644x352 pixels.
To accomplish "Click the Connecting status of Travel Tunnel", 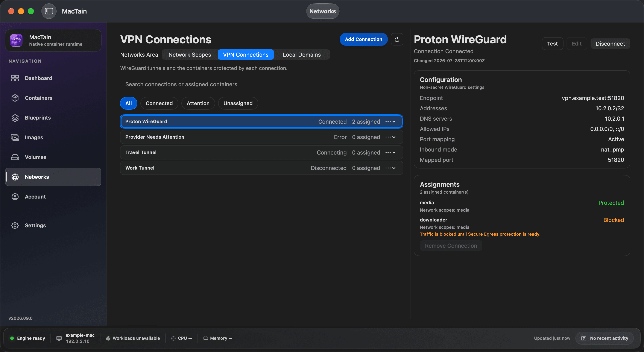I will [x=331, y=153].
